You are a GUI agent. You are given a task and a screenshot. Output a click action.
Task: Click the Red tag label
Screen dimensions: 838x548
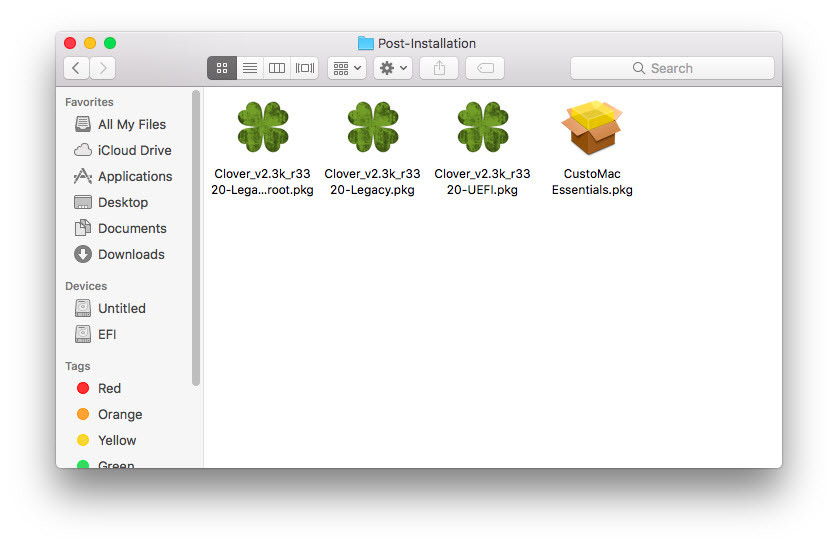[110, 389]
